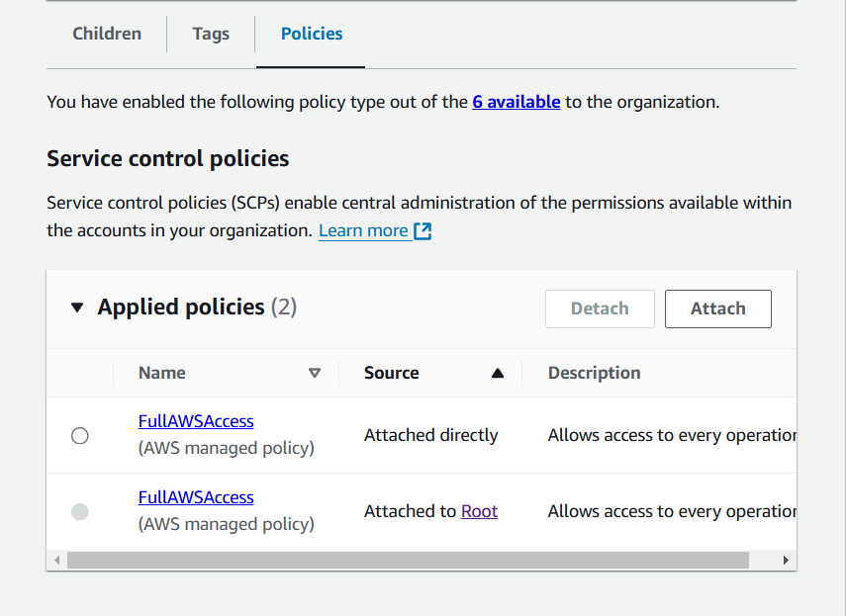Viewport: 847px width, 616px height.
Task: Click the 'Applied policies (2)' title
Action: coord(197,308)
